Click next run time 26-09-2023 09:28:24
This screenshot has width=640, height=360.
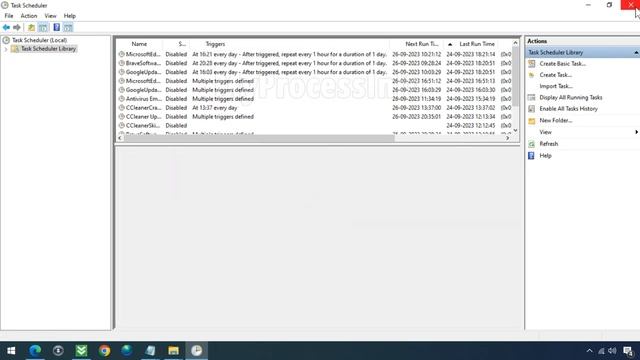pyautogui.click(x=416, y=63)
